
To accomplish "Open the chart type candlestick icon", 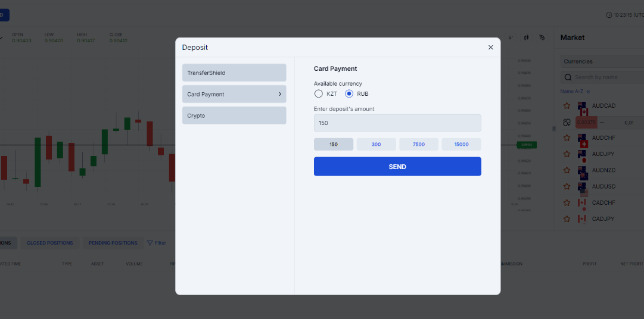I will [527, 37].
